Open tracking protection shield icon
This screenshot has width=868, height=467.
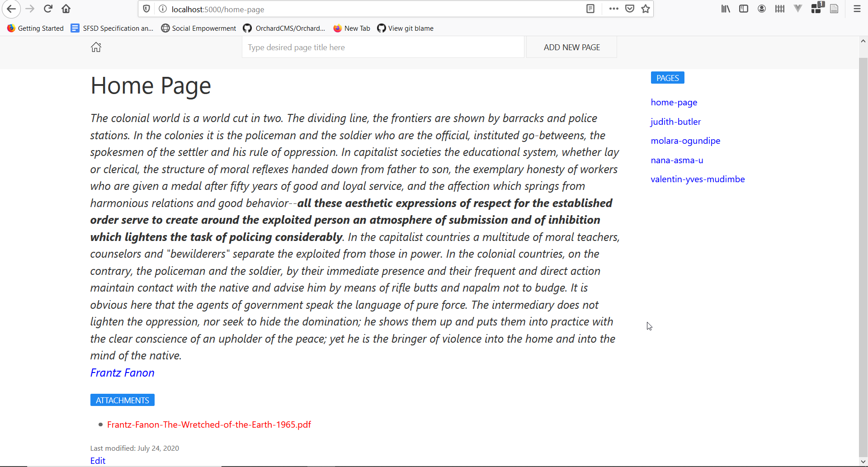tap(146, 9)
